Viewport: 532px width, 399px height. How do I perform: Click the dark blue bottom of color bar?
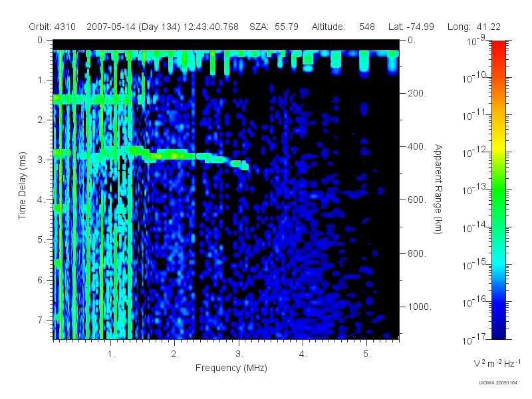pyautogui.click(x=498, y=332)
